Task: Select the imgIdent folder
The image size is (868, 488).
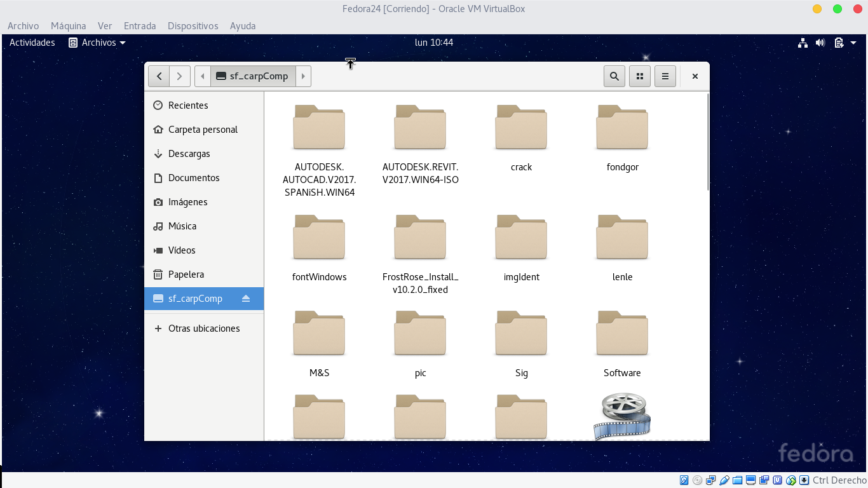Action: pos(521,248)
